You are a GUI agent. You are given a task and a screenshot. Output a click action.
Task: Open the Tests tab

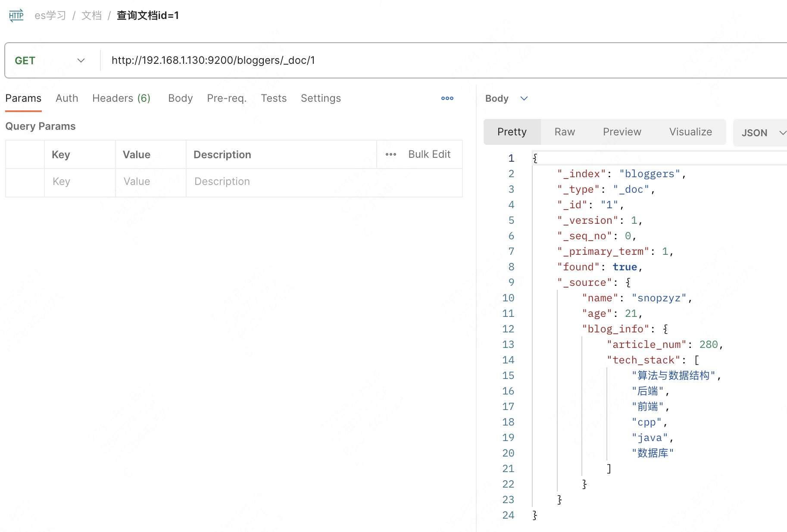[274, 98]
